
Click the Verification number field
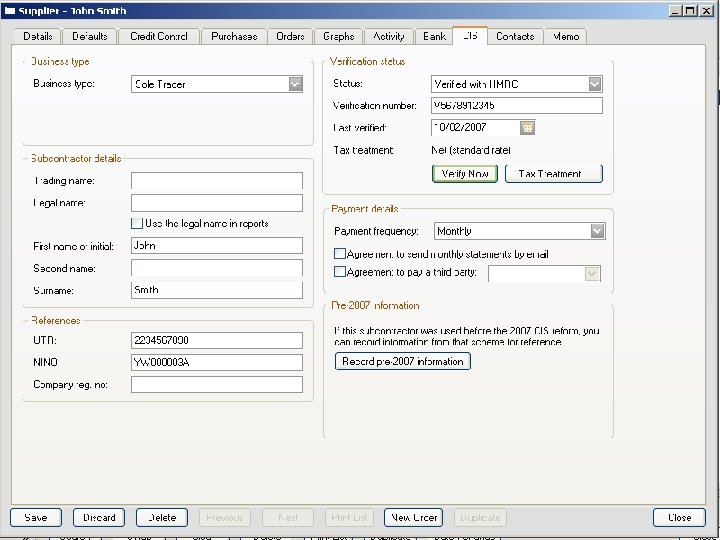coord(517,105)
